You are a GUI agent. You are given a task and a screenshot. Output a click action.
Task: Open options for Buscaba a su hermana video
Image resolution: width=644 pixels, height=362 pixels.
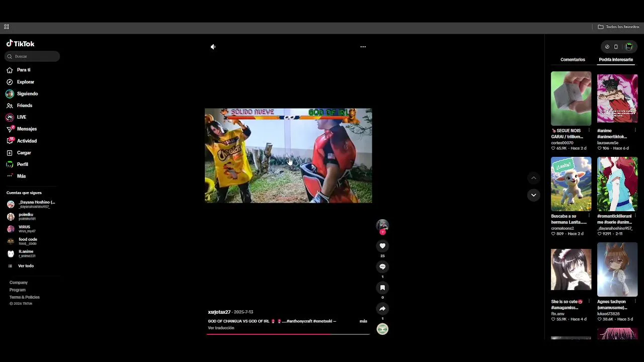589,216
